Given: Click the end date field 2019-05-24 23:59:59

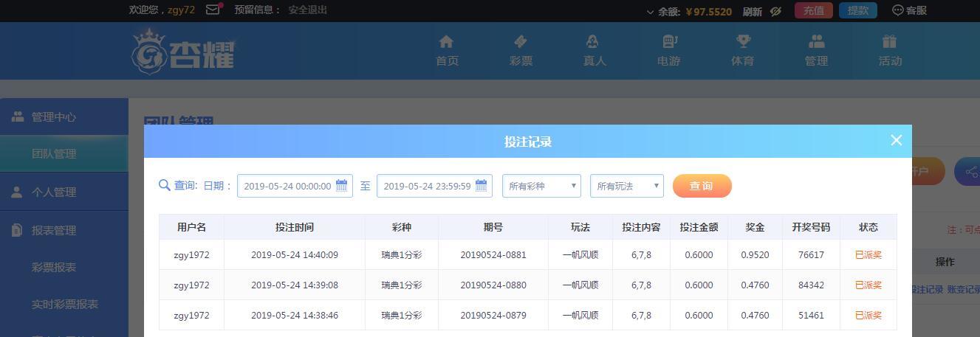Looking at the screenshot, I should (x=434, y=186).
